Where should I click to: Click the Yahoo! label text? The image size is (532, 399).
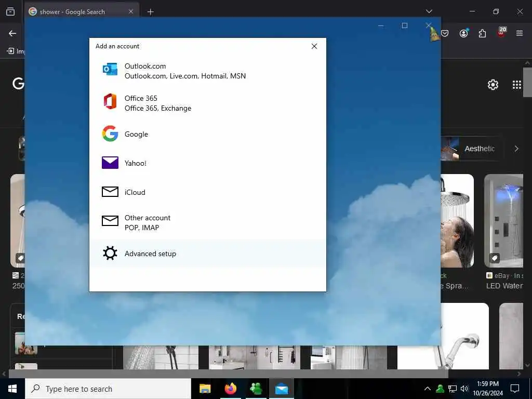[136, 163]
